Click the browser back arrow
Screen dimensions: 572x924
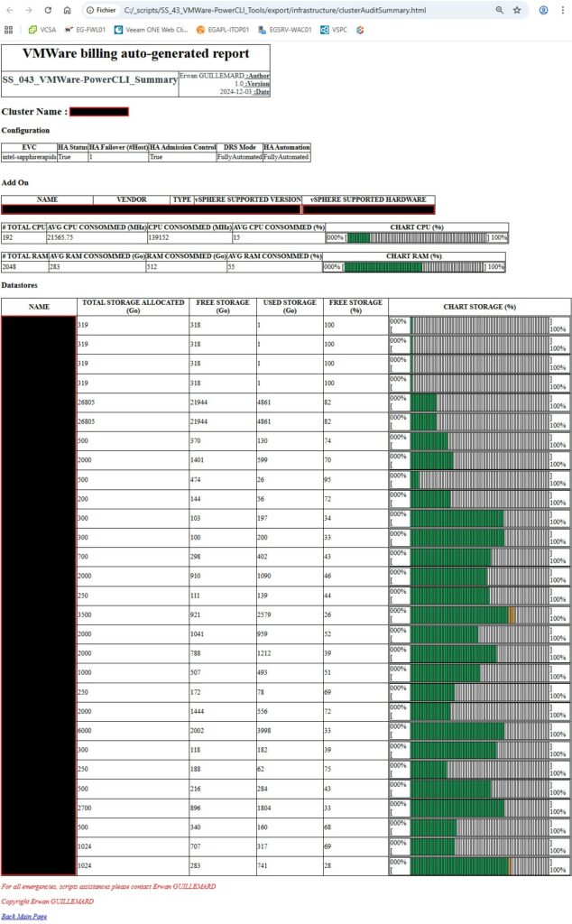[9, 10]
